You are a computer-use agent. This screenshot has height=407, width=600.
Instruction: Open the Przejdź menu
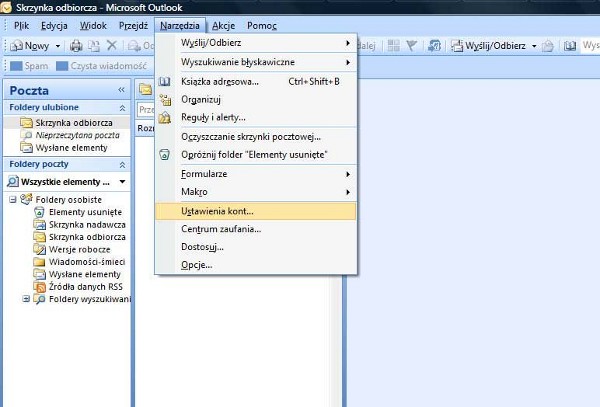[133, 26]
